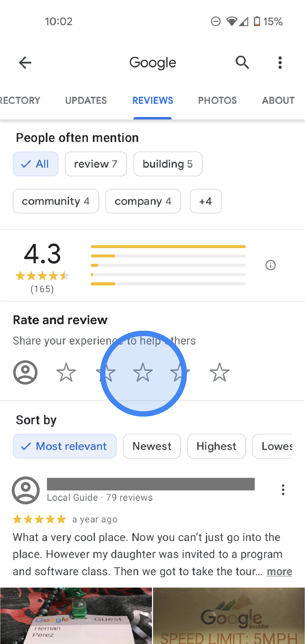Filter reviews mentioning "building"
The height and width of the screenshot is (644, 305).
tap(168, 164)
